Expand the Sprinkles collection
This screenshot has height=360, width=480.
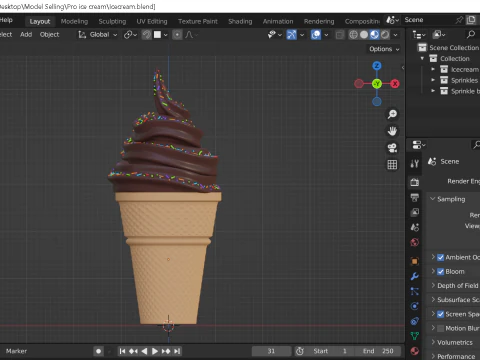pyautogui.click(x=433, y=80)
